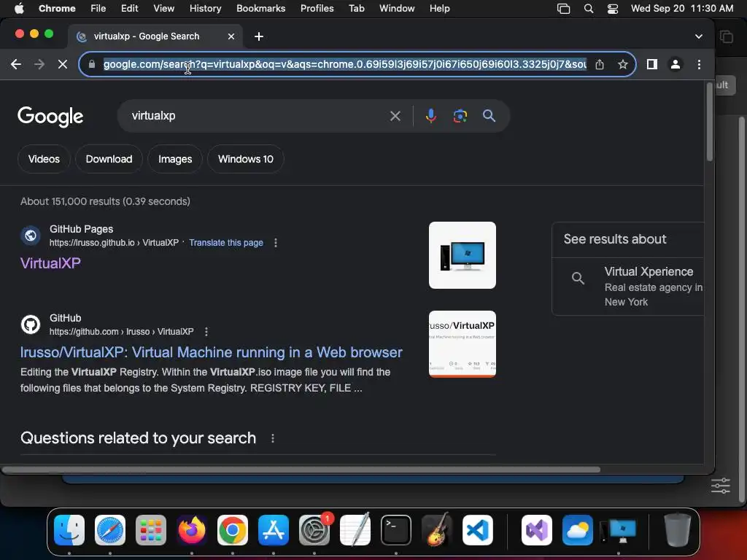Click the GitHub octocat favicon
747x560 pixels.
coord(31,324)
